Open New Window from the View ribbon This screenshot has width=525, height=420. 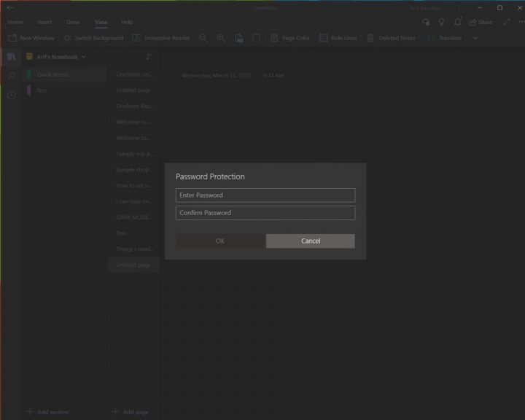(x=31, y=38)
